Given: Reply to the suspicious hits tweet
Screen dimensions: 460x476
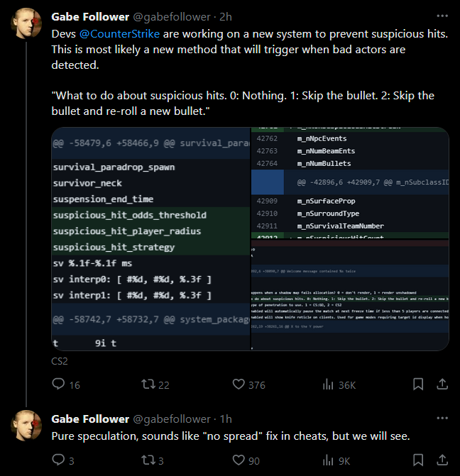Looking at the screenshot, I should [x=59, y=384].
